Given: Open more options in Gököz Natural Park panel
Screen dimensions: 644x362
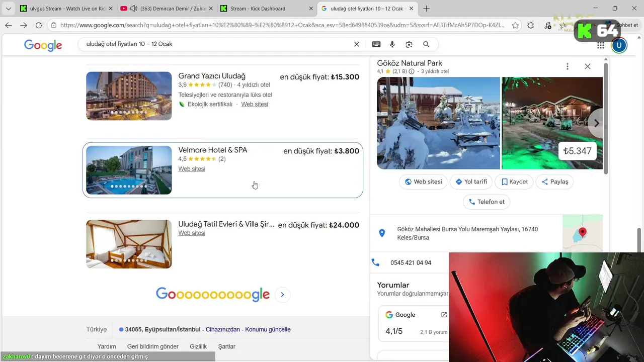Looking at the screenshot, I should click(x=568, y=66).
